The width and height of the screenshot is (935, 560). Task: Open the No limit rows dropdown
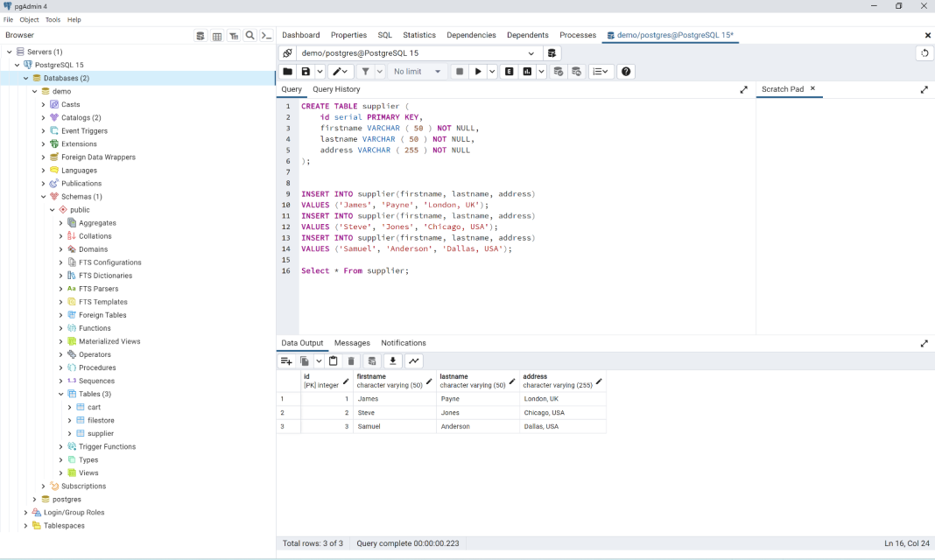pos(418,71)
